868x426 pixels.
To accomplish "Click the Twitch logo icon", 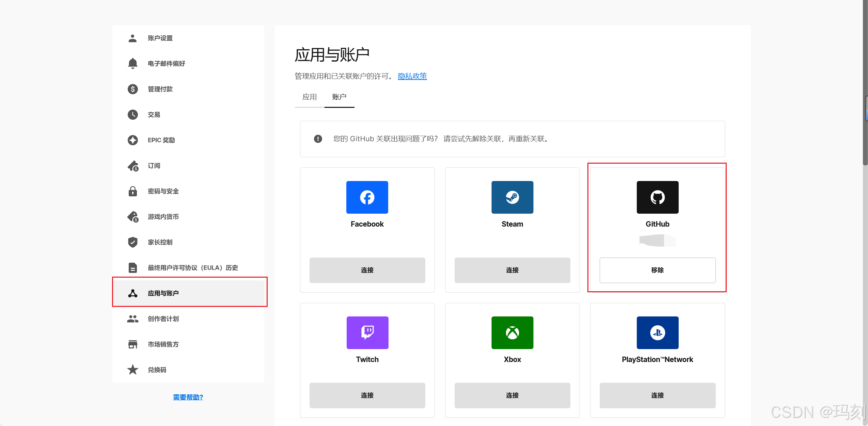I will [367, 332].
